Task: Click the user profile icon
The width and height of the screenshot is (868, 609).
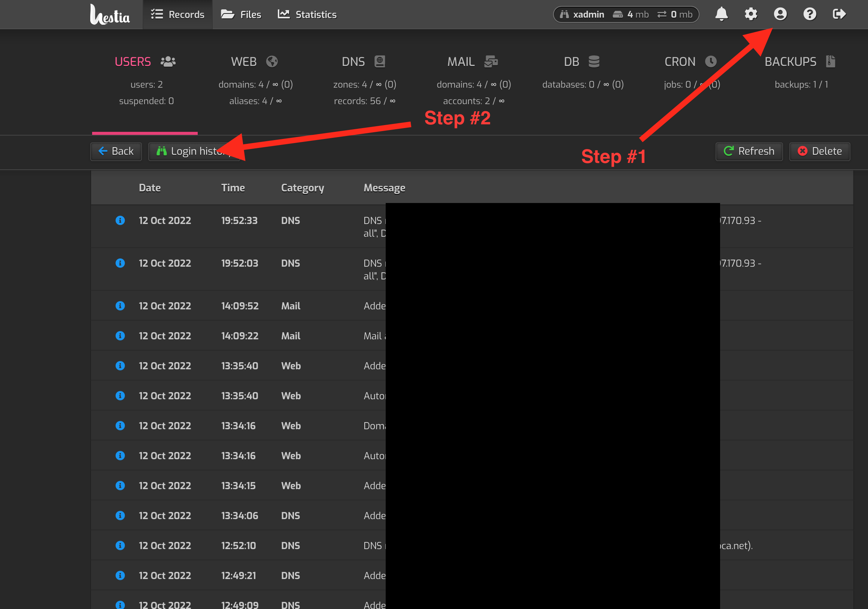Action: click(x=780, y=14)
